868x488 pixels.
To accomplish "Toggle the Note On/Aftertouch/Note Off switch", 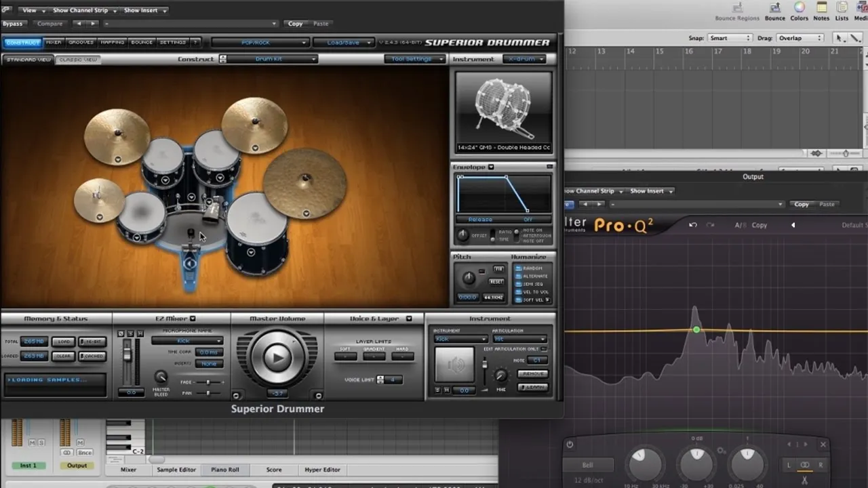I will 516,235.
